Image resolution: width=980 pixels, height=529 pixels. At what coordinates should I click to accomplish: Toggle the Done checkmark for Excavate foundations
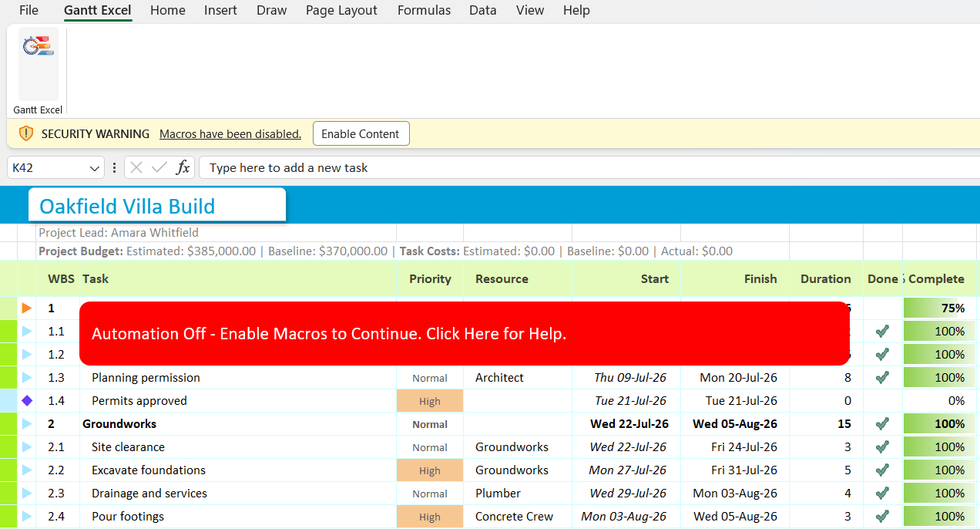pos(883,470)
